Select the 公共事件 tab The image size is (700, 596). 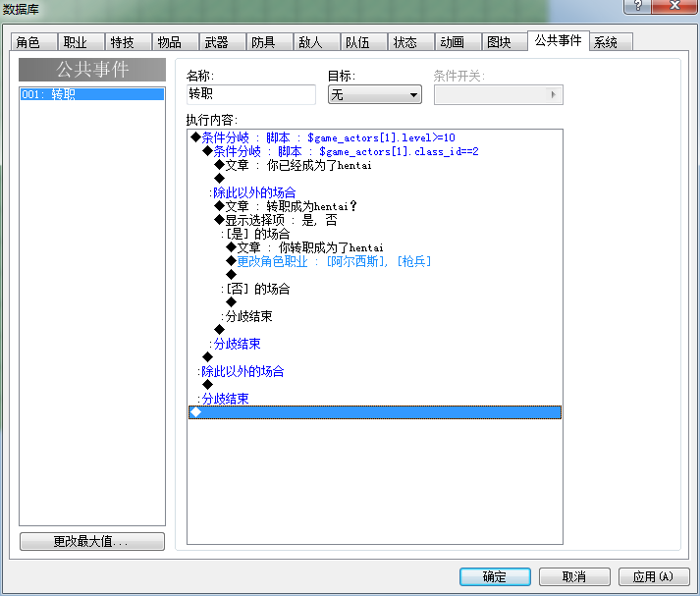[x=559, y=40]
